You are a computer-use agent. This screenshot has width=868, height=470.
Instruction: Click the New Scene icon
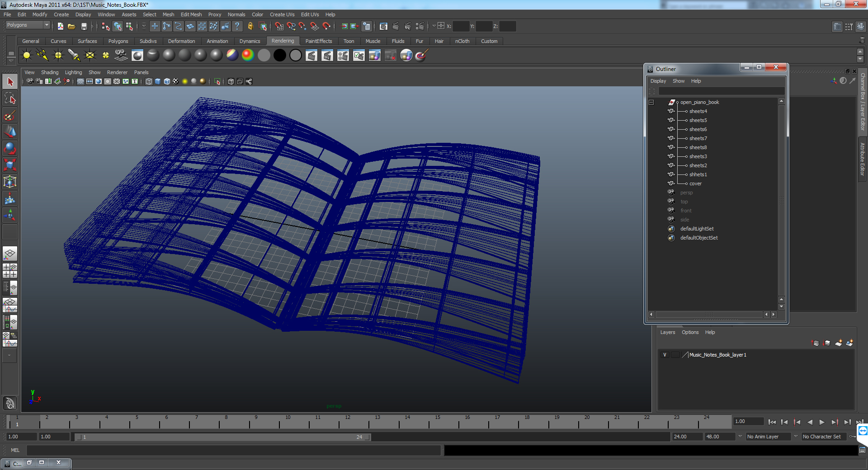pos(61,26)
